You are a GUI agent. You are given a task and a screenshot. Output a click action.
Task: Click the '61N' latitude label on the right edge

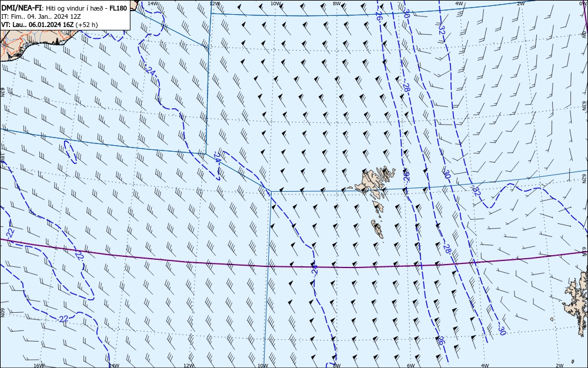click(584, 250)
